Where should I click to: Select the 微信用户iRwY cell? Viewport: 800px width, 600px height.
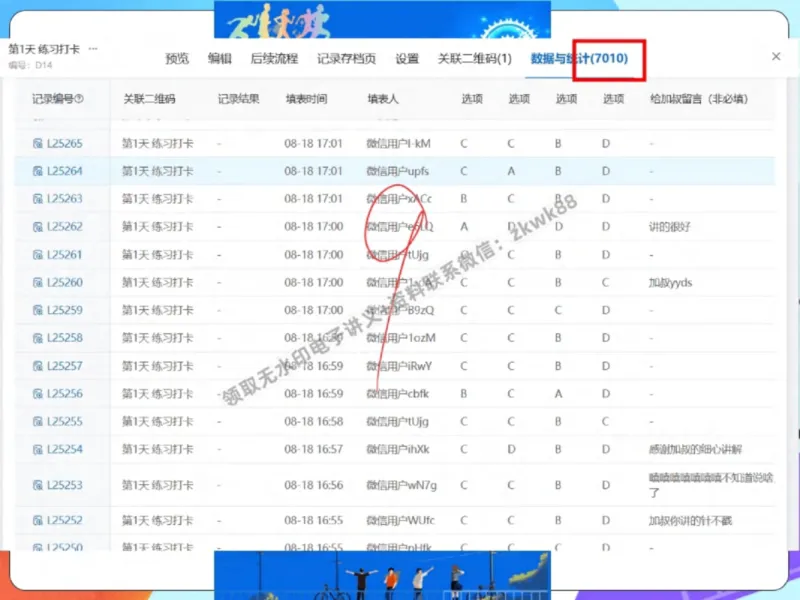tap(399, 366)
